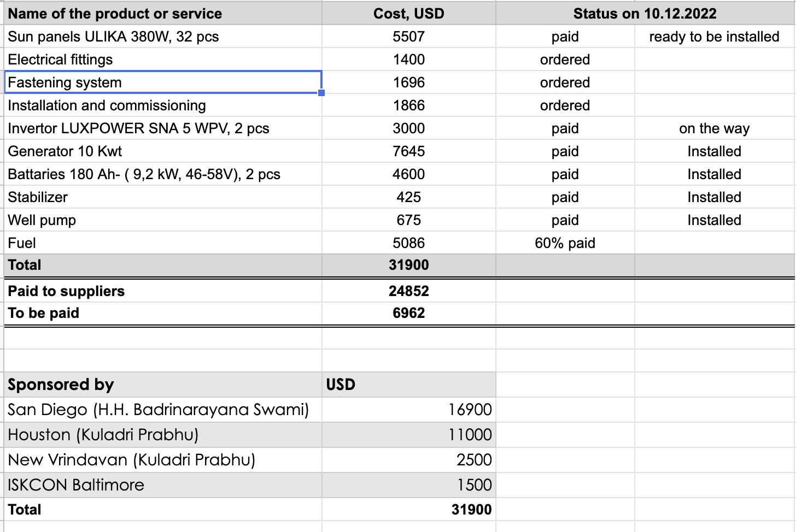Select the 'Electrical fittings' cell
The width and height of the screenshot is (796, 532).
click(163, 60)
